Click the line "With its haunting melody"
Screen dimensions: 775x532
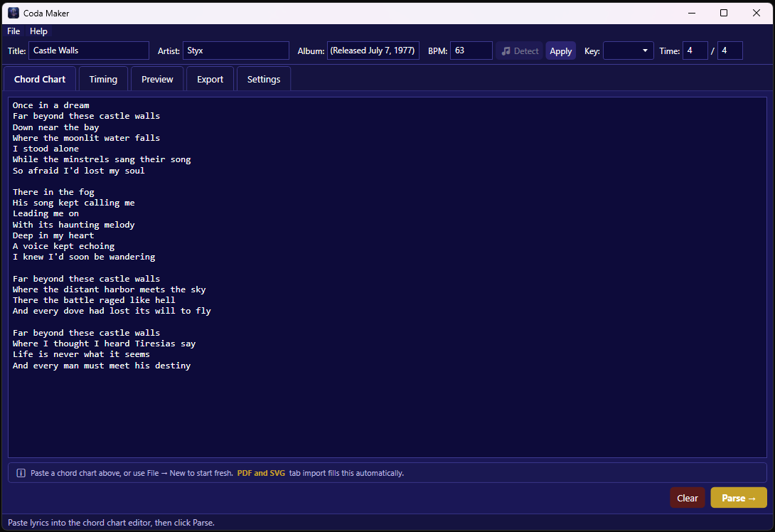(74, 225)
